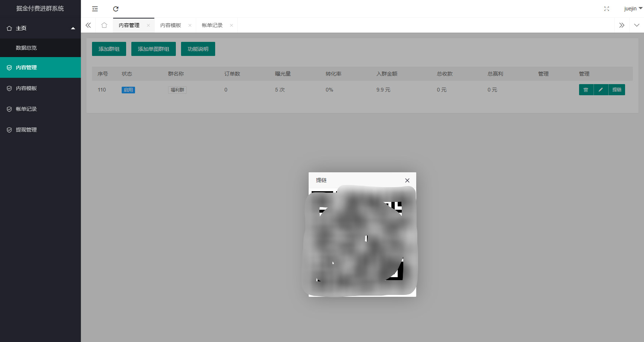This screenshot has width=644, height=342.
Task: Refresh the page using the reload icon
Action: 116,9
